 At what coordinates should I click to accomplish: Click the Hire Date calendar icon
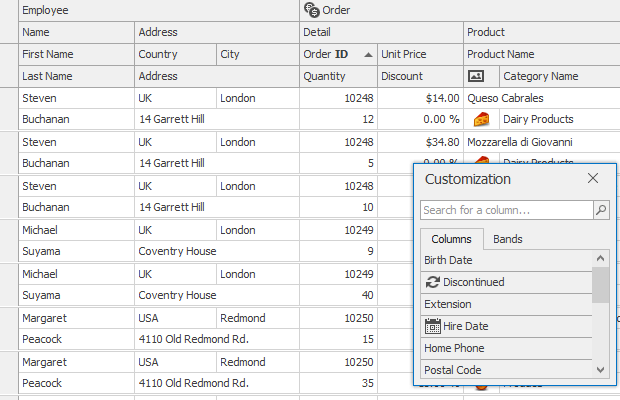tap(433, 326)
